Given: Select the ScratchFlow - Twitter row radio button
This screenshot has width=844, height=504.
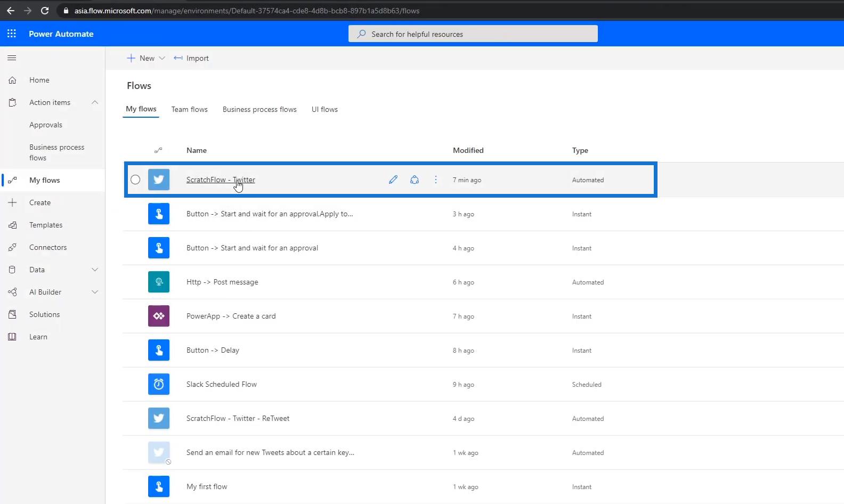Looking at the screenshot, I should [x=135, y=180].
